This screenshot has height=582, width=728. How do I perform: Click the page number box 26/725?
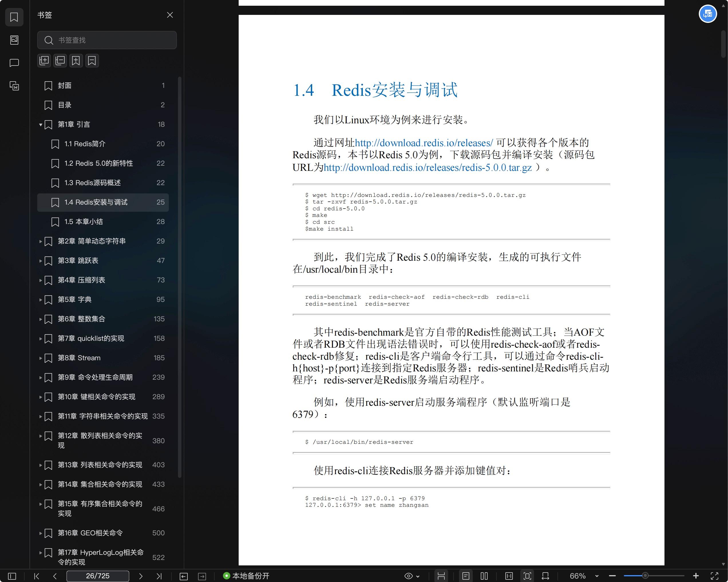pyautogui.click(x=98, y=576)
